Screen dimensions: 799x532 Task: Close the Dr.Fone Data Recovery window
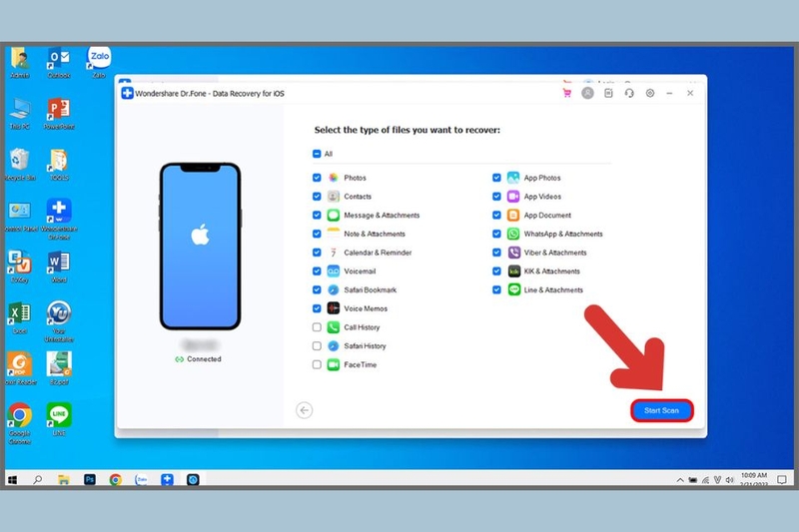690,93
